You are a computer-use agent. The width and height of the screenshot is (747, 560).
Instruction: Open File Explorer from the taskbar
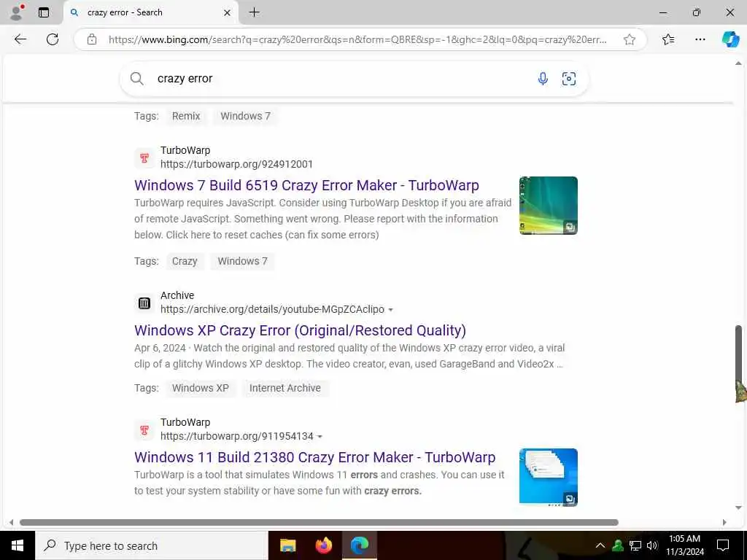(287, 545)
